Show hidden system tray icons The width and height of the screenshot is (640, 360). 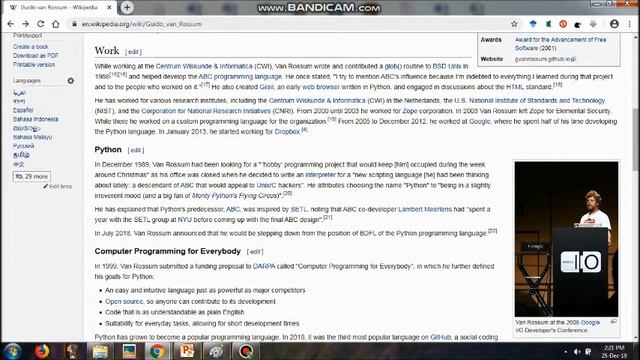pyautogui.click(x=566, y=351)
